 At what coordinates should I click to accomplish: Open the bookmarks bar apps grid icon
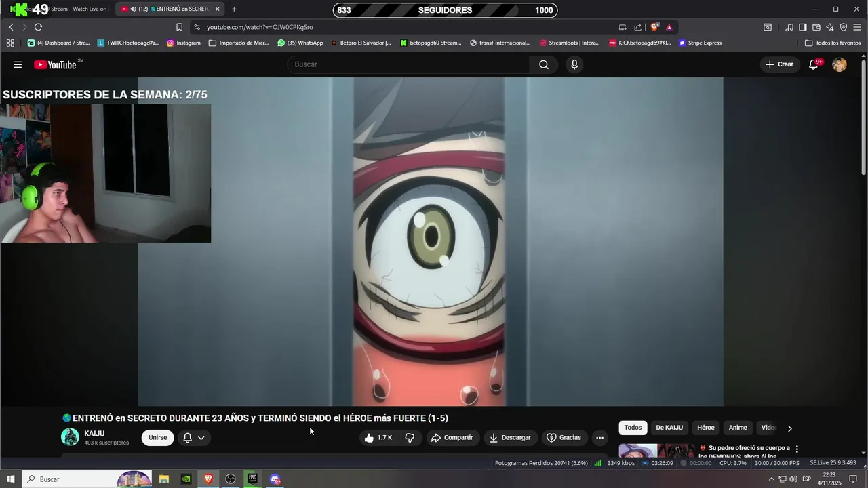pos(10,43)
